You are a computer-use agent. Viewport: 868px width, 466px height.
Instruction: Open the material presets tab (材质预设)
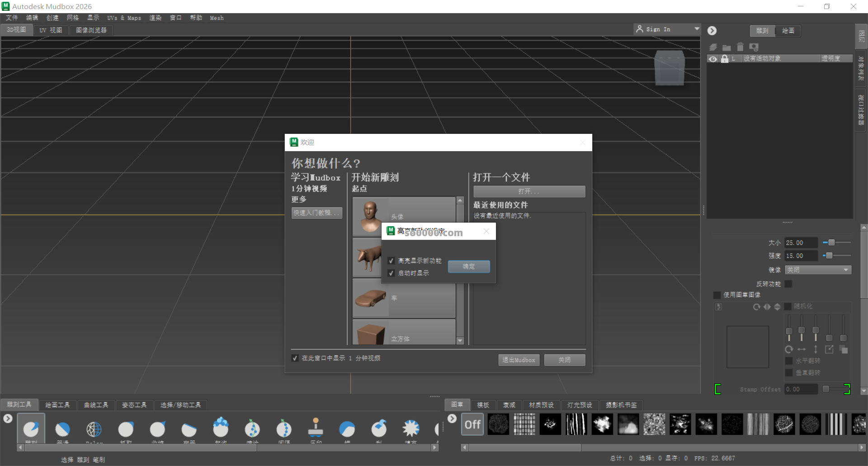[x=541, y=405]
